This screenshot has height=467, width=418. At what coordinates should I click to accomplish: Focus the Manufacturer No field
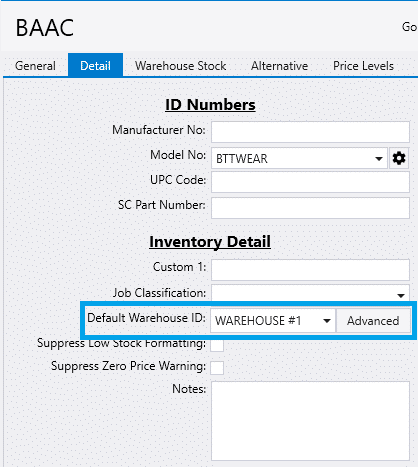[310, 132]
